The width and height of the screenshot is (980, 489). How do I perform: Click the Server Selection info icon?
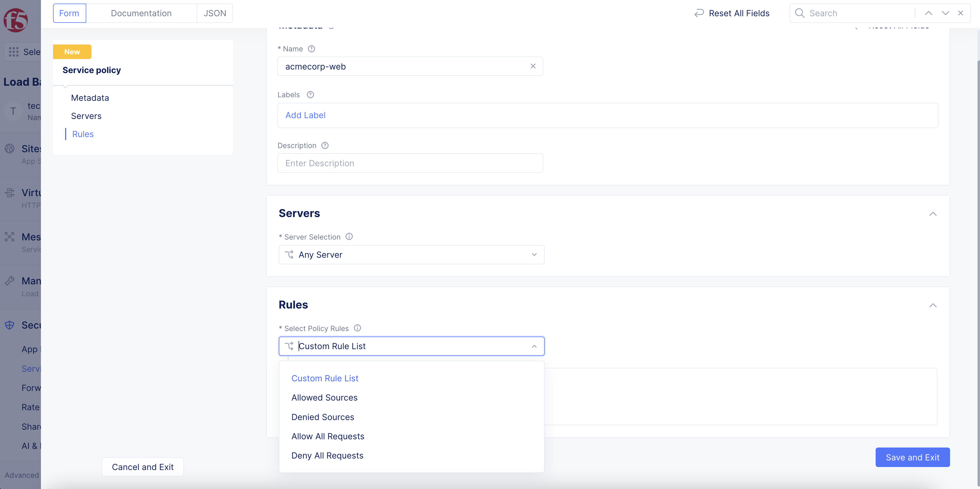coord(349,237)
